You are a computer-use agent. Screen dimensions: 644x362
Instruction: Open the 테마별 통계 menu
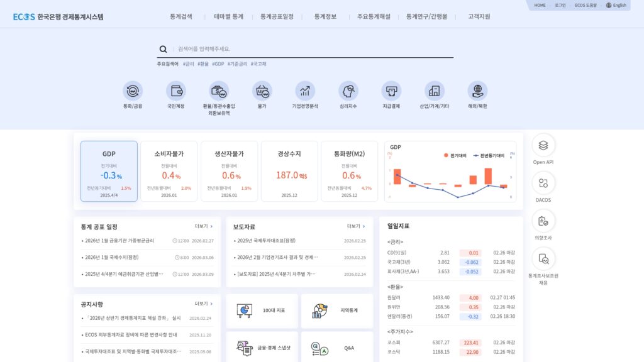228,18
